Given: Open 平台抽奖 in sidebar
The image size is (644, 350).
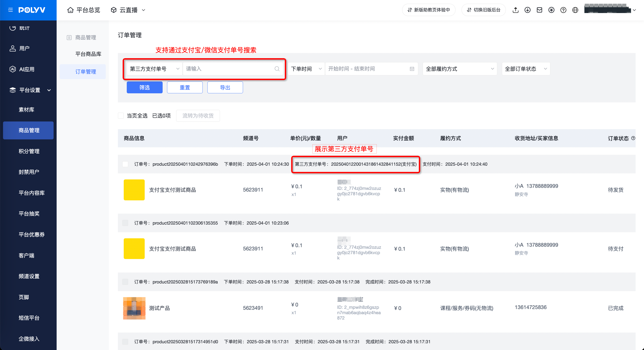Looking at the screenshot, I should click(x=29, y=214).
